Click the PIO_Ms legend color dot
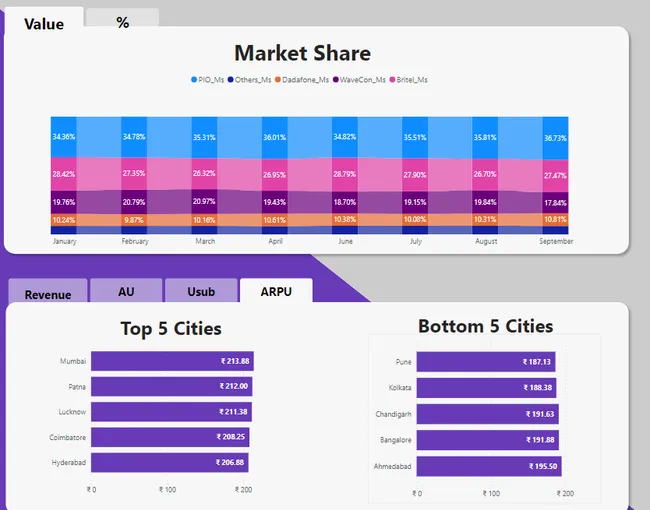This screenshot has height=510, width=650. [194, 80]
